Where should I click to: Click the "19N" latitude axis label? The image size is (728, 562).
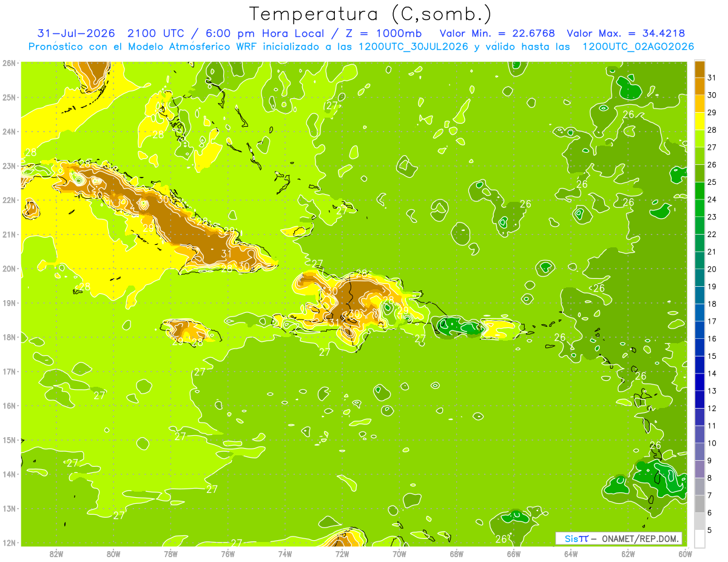pos(8,303)
